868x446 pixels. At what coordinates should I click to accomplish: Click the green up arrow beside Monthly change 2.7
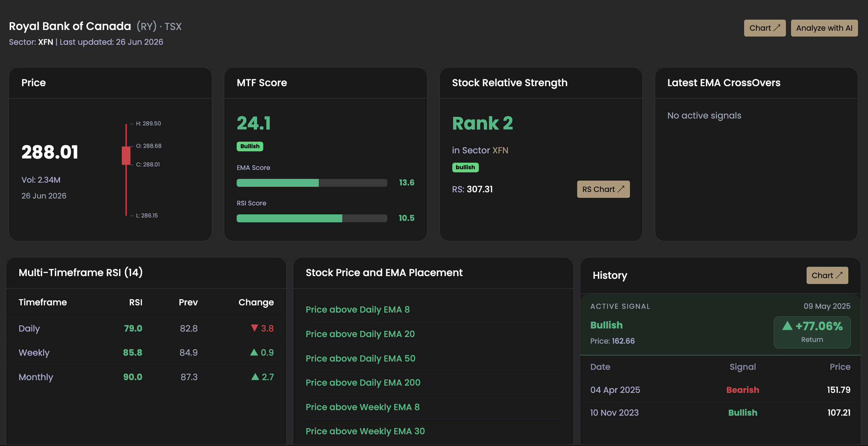255,376
